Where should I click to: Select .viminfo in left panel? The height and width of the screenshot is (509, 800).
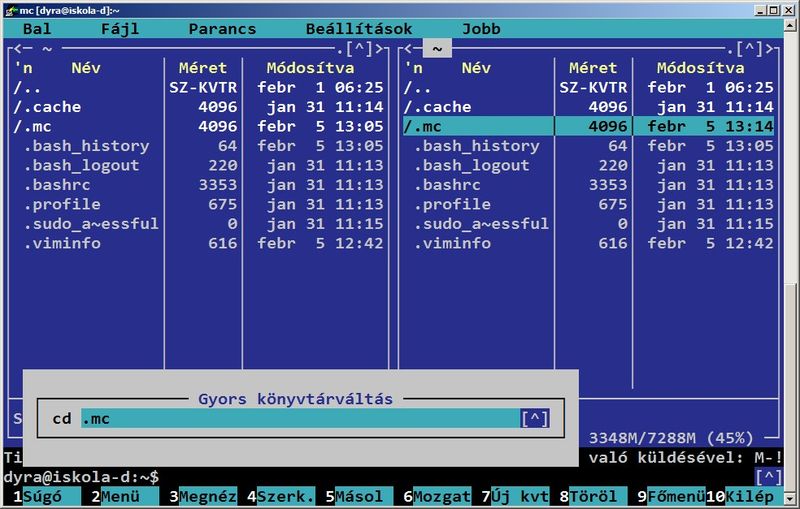pos(199,243)
